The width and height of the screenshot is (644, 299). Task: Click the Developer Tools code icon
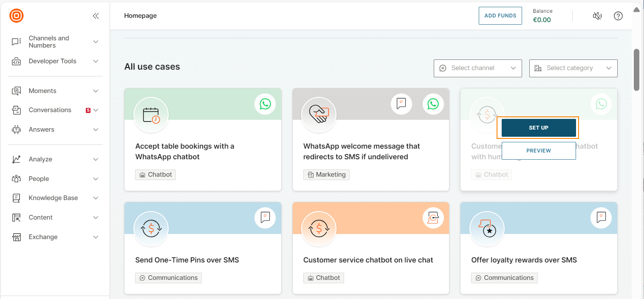(x=16, y=62)
